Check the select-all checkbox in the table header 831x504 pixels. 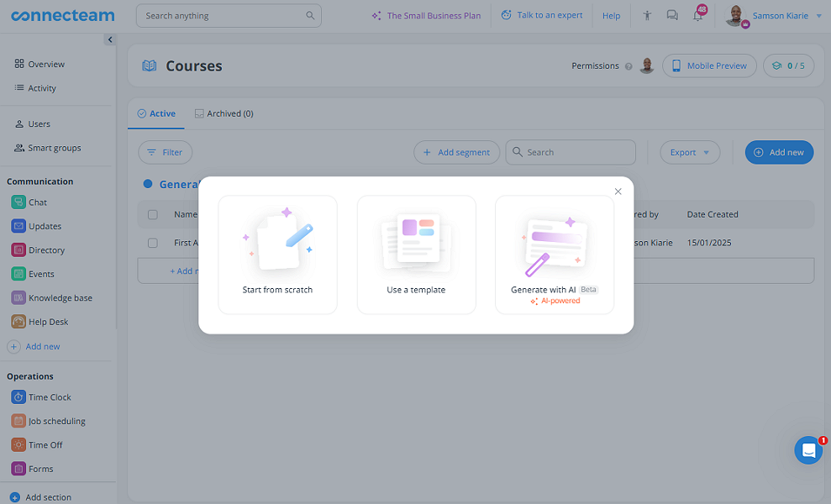pyautogui.click(x=153, y=213)
